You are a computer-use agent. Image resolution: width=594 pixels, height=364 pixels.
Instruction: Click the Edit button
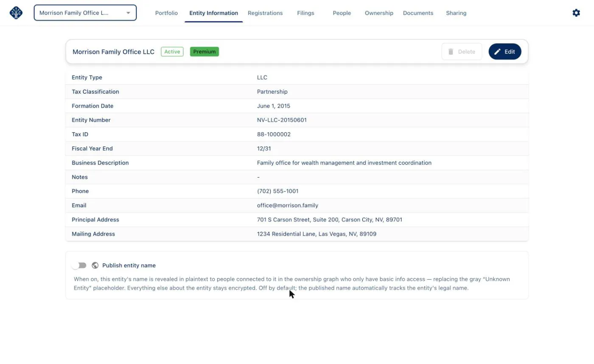point(505,52)
